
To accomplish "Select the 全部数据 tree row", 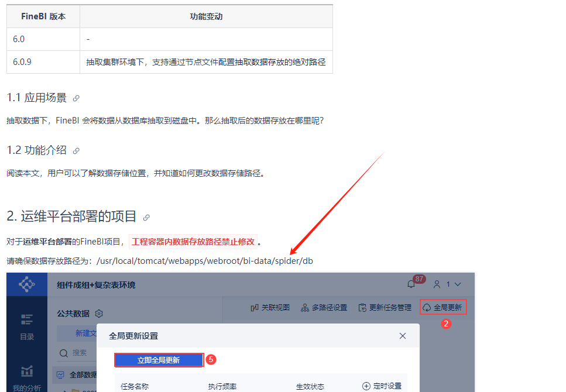I will tap(75, 375).
